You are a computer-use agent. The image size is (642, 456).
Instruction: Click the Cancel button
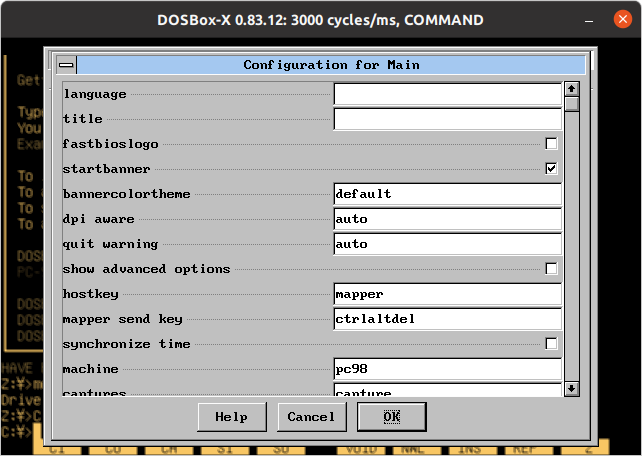[312, 417]
